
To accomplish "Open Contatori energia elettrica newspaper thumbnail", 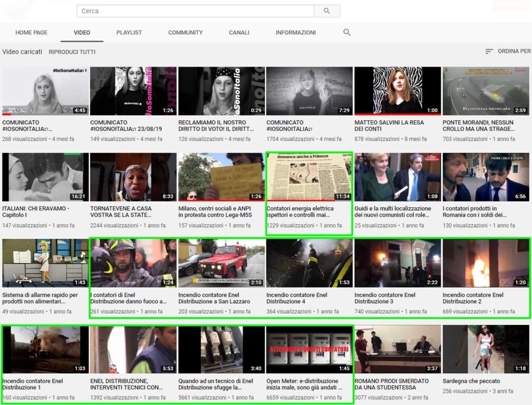I will pyautogui.click(x=309, y=177).
